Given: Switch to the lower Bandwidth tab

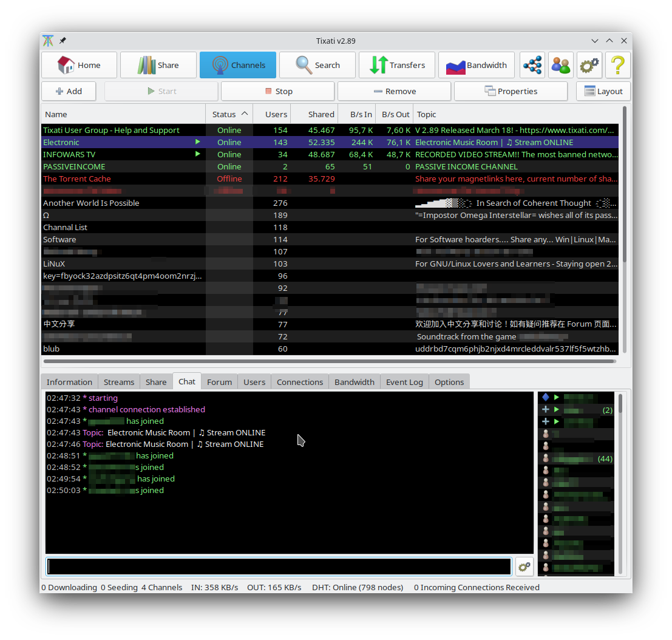Looking at the screenshot, I should 355,382.
